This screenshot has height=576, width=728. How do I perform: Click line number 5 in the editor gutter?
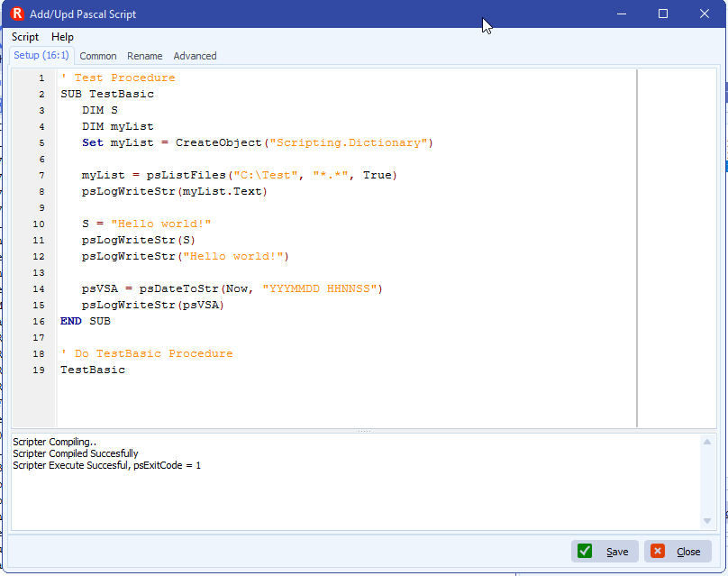tap(41, 142)
